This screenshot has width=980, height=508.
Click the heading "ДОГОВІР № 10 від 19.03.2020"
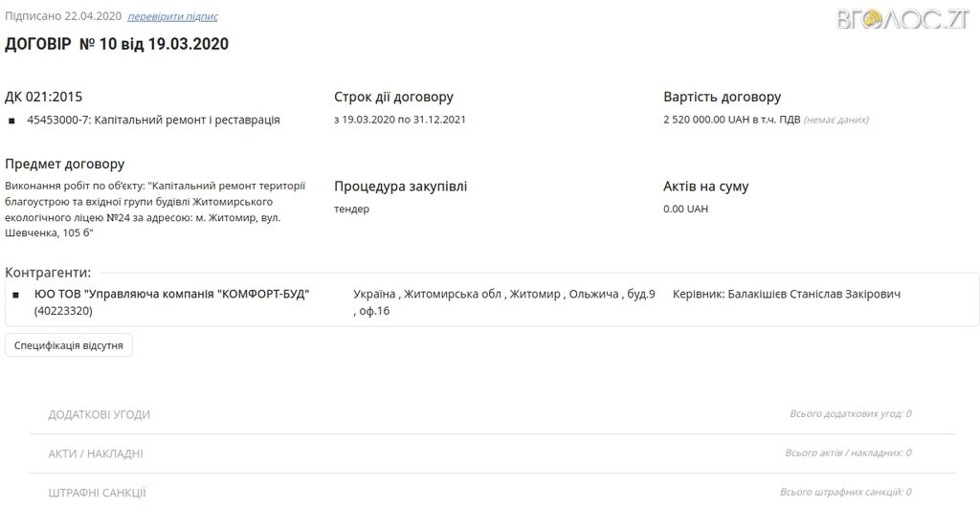tap(117, 44)
